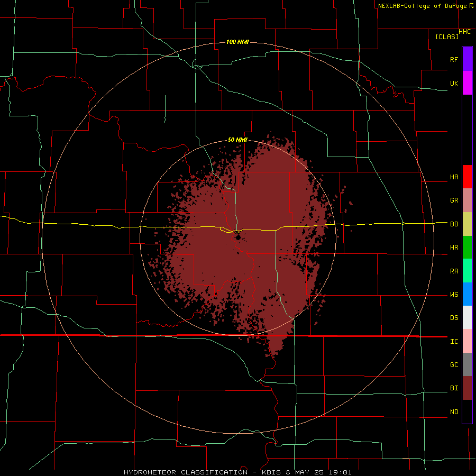This screenshot has width=476, height=476.
Task: Click the GC gray swatch in legend
Action: (467, 364)
